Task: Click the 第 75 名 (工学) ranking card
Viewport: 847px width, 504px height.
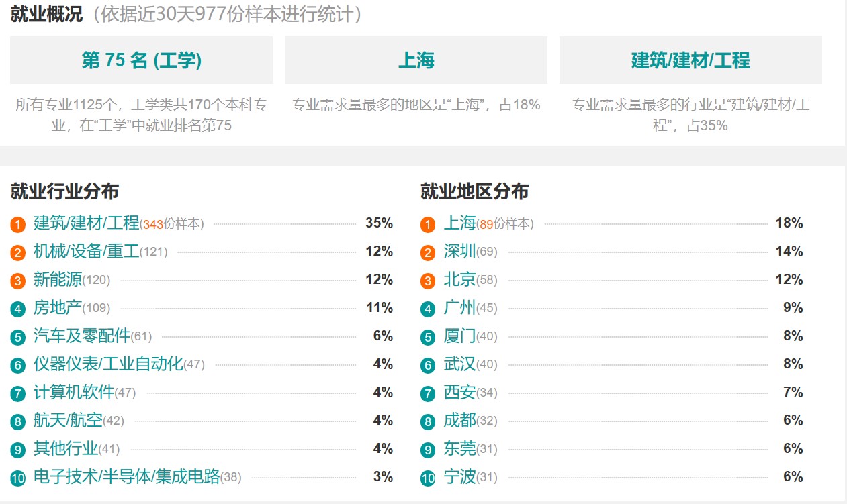Action: (141, 60)
